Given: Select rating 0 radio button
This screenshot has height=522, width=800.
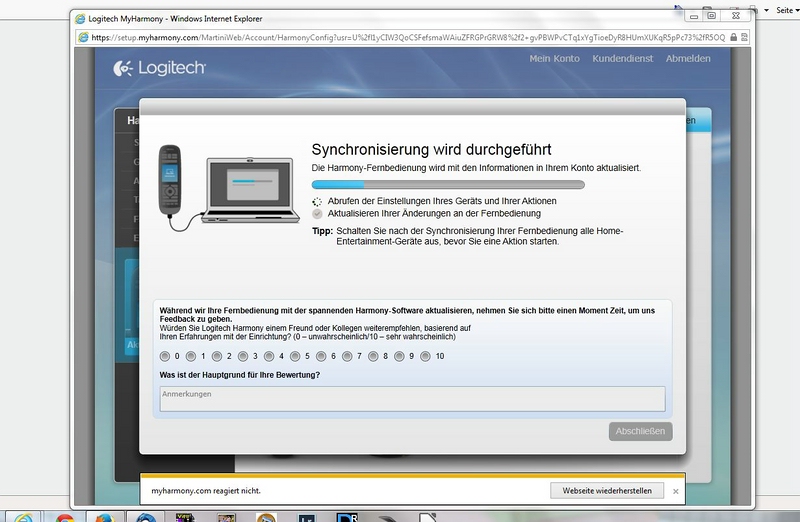Looking at the screenshot, I should (x=165, y=356).
